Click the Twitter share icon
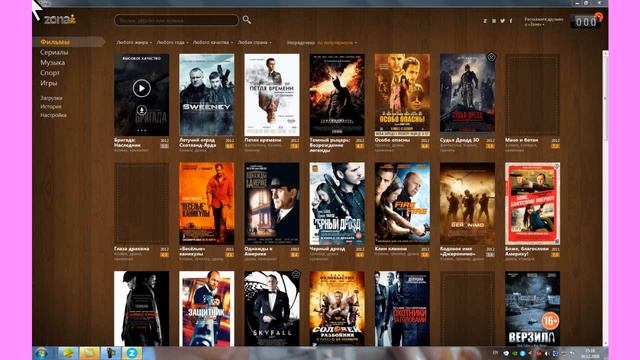The width and height of the screenshot is (640, 360). (x=502, y=20)
